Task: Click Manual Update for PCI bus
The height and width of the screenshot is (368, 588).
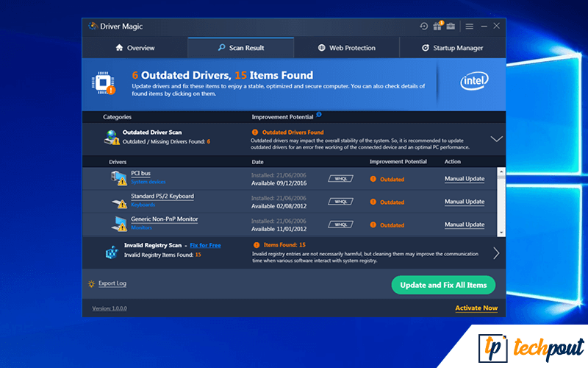Action: pos(465,179)
